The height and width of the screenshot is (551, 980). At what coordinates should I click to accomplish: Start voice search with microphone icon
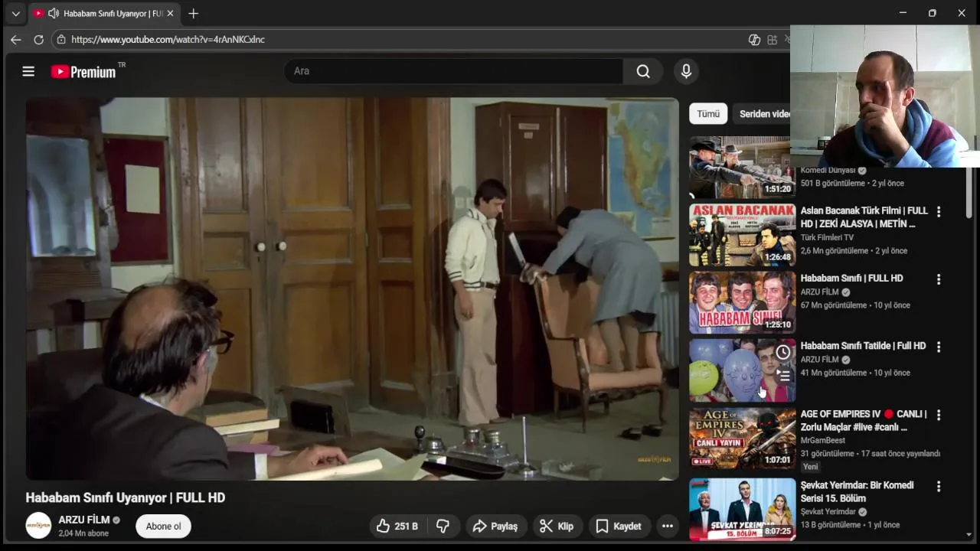pos(686,71)
